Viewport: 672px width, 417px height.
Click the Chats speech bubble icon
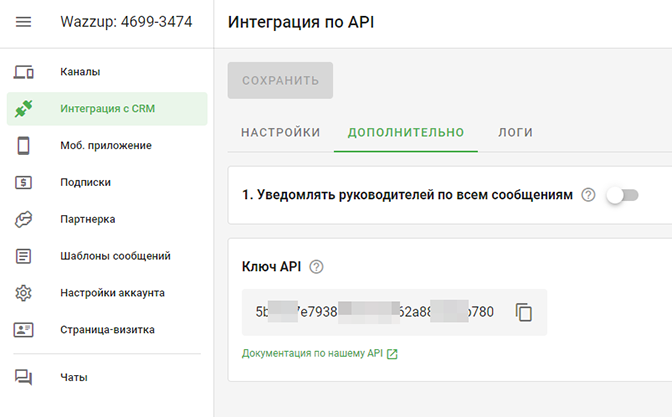coord(24,377)
